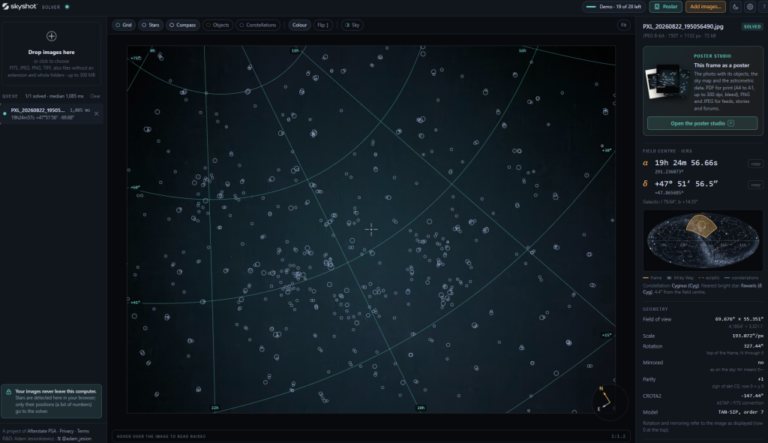Remove the PXL_20260822 queue item with X
The width and height of the screenshot is (768, 443).
pos(96,114)
